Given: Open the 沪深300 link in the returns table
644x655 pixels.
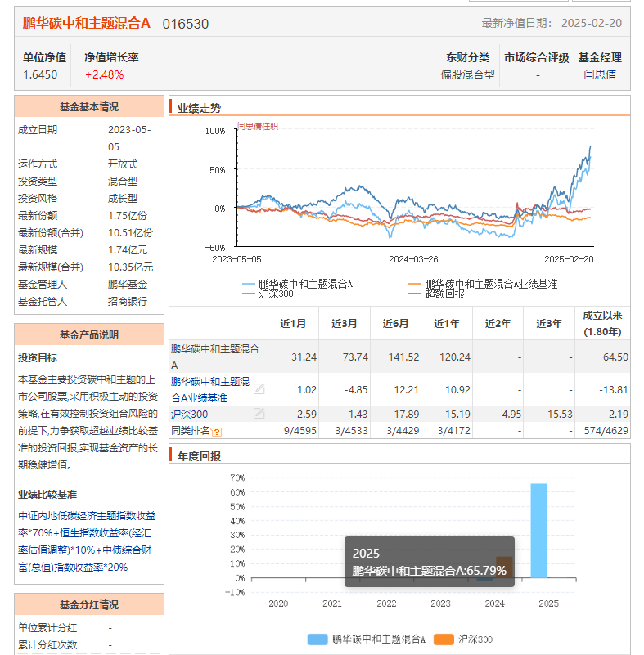Looking at the screenshot, I should click(189, 415).
